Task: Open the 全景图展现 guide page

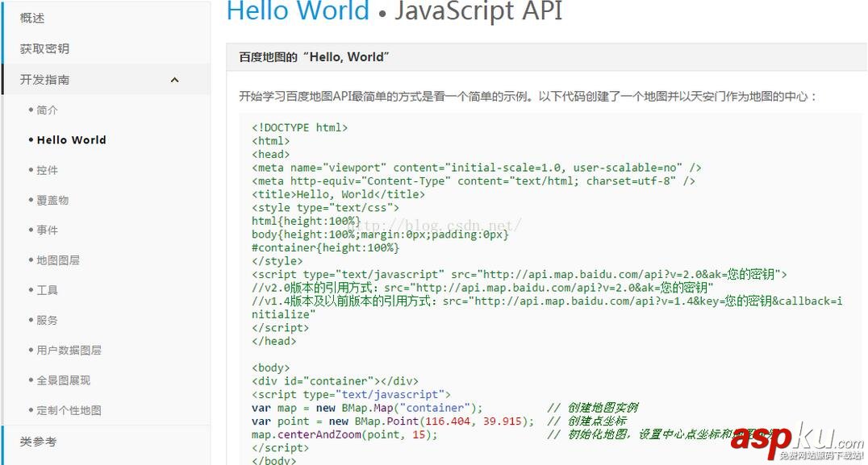Action: [63, 380]
